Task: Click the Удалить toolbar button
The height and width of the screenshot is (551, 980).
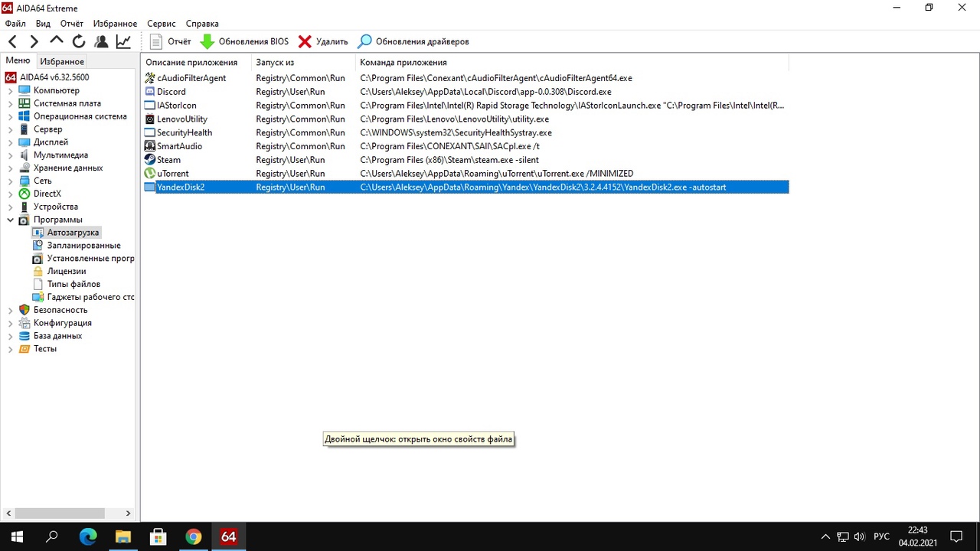Action: (323, 41)
